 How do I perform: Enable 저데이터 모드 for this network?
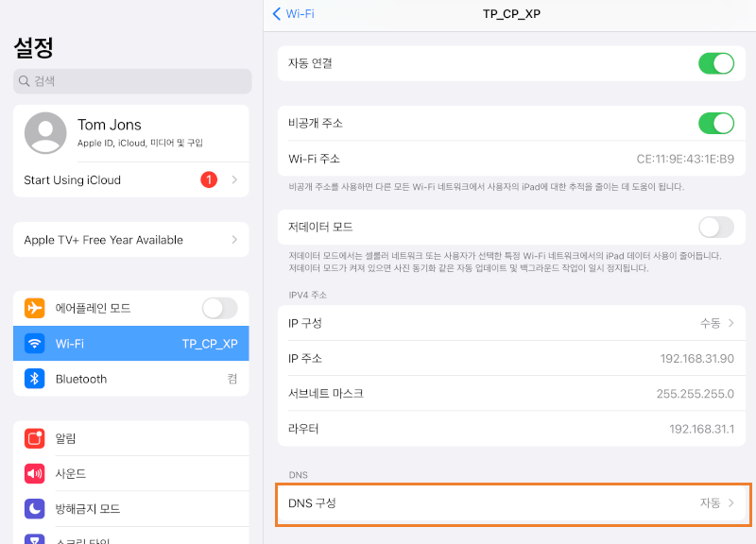715,227
